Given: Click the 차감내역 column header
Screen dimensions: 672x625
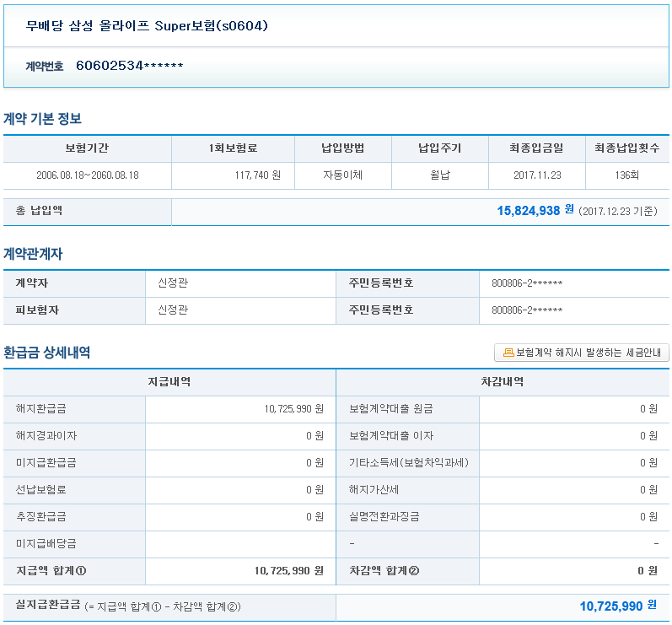Looking at the screenshot, I should 503,382.
